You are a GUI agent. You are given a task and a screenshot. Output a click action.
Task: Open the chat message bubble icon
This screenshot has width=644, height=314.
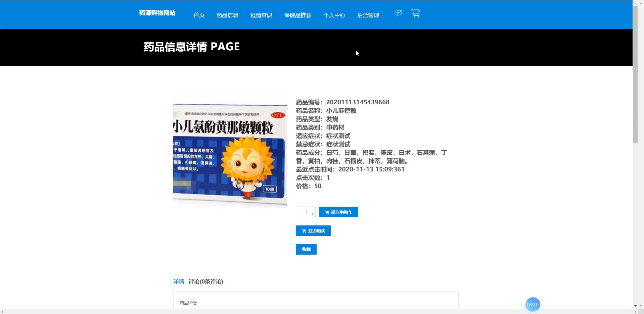tap(398, 13)
